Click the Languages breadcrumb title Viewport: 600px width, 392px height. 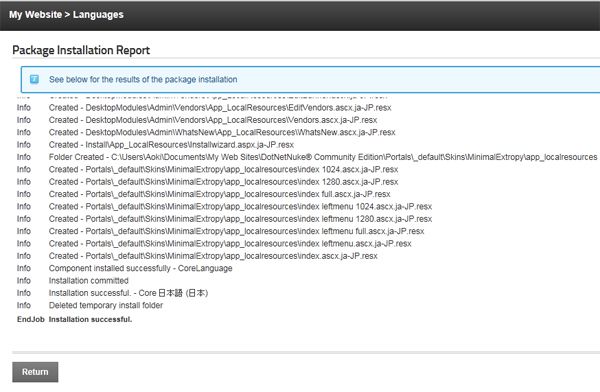point(98,15)
